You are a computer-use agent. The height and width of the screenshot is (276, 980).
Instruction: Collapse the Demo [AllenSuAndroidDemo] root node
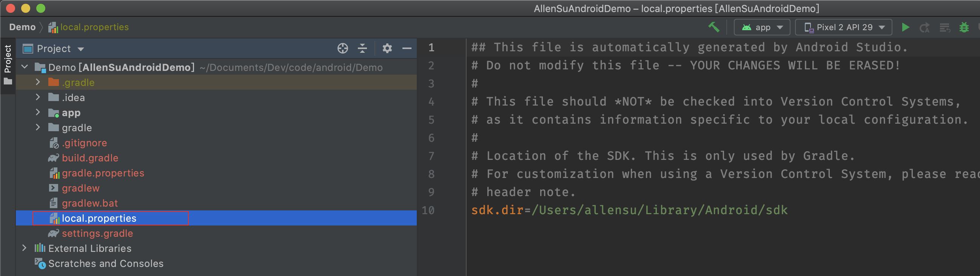[25, 67]
